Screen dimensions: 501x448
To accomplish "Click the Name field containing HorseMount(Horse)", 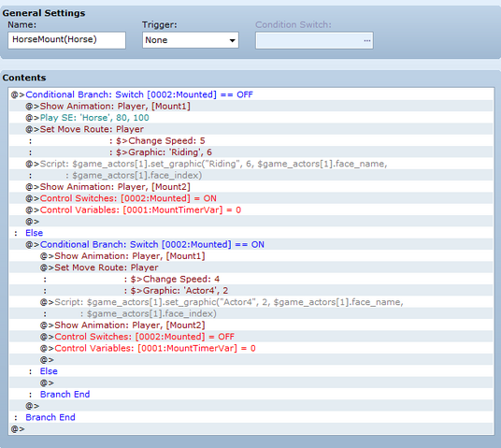I will [x=66, y=40].
